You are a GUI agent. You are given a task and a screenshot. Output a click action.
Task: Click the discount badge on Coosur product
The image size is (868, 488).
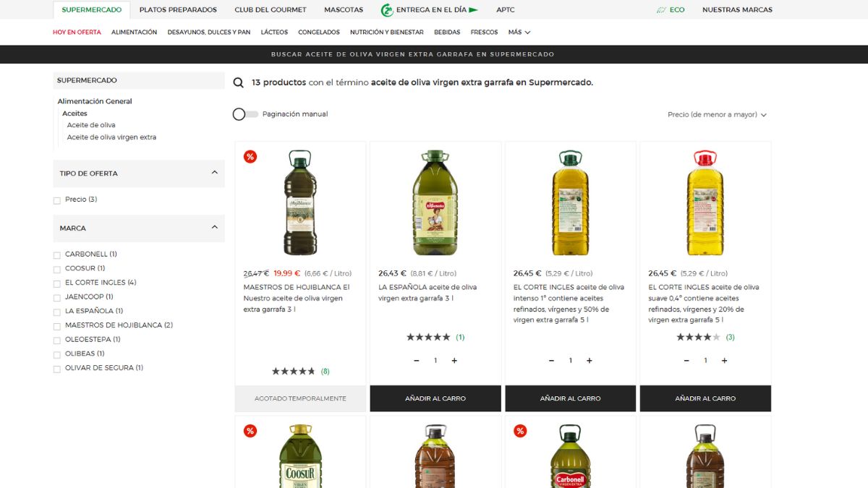coord(250,431)
